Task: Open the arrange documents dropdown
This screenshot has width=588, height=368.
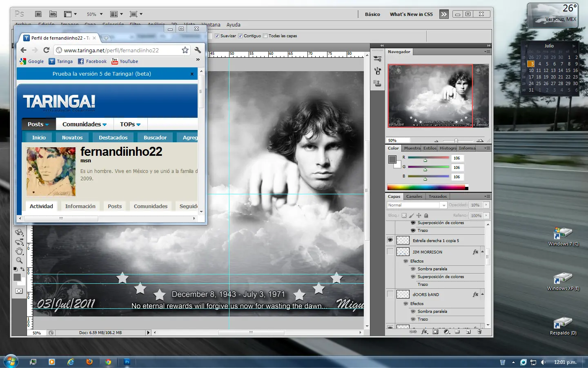Action: pyautogui.click(x=116, y=14)
